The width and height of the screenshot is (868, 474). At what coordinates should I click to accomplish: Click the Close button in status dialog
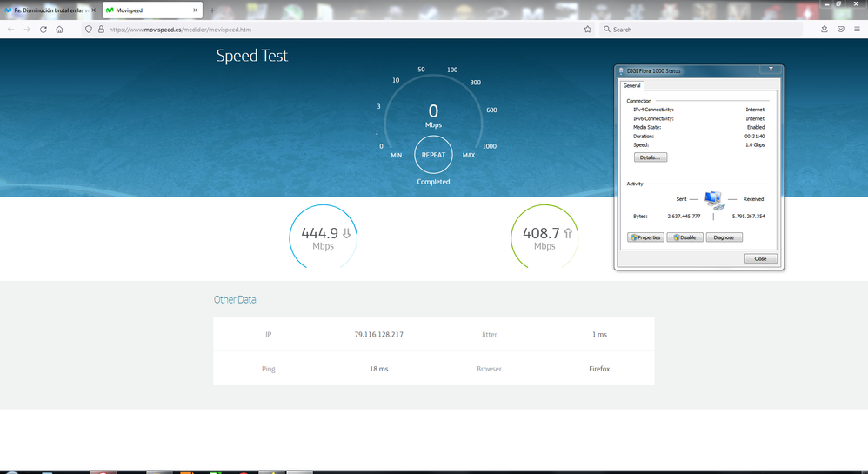[x=761, y=258]
